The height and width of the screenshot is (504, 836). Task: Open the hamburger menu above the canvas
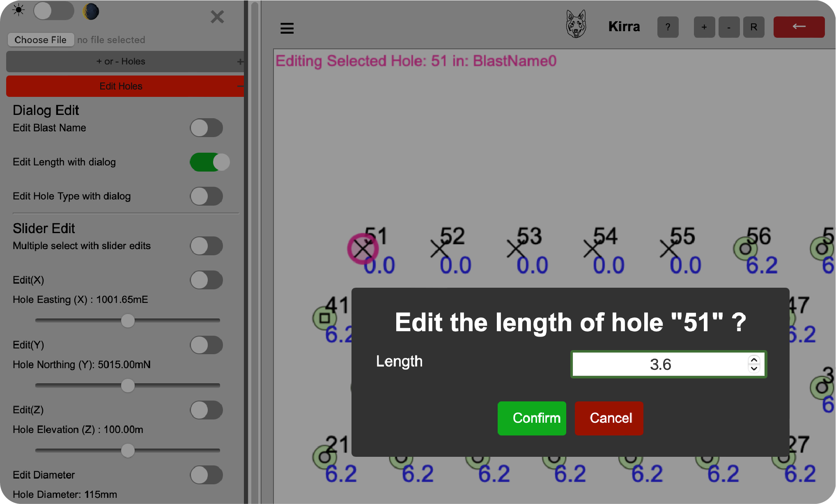tap(287, 28)
